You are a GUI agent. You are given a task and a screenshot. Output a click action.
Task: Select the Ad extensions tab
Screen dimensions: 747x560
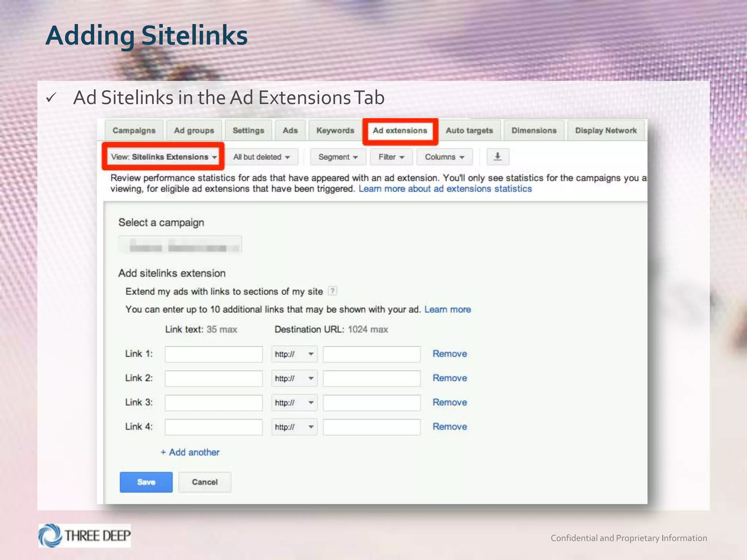click(x=400, y=131)
